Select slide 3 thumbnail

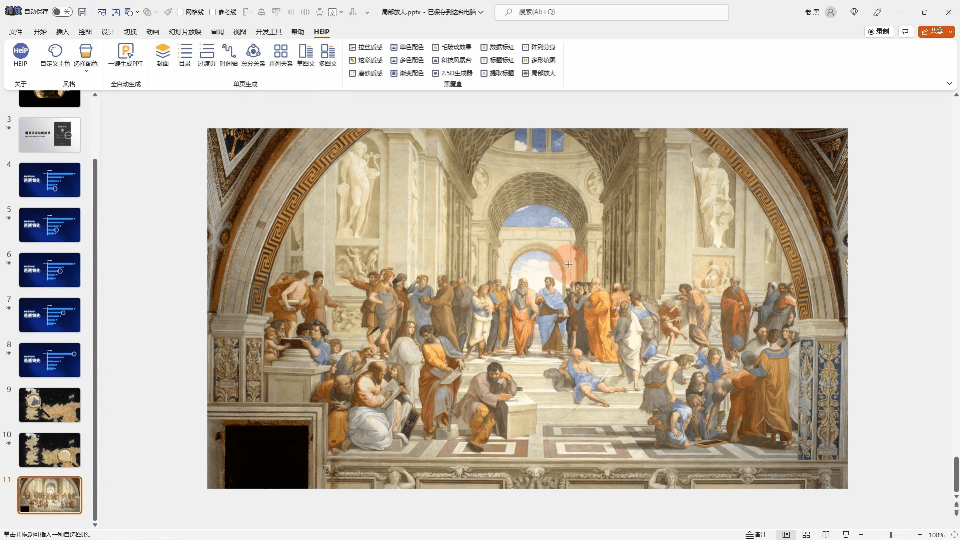tap(50, 135)
